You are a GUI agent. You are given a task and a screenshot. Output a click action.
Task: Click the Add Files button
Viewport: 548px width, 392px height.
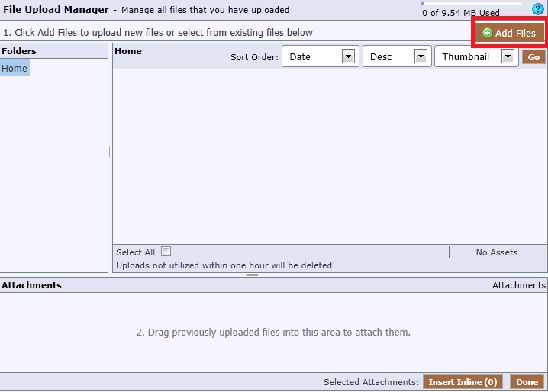click(x=509, y=34)
